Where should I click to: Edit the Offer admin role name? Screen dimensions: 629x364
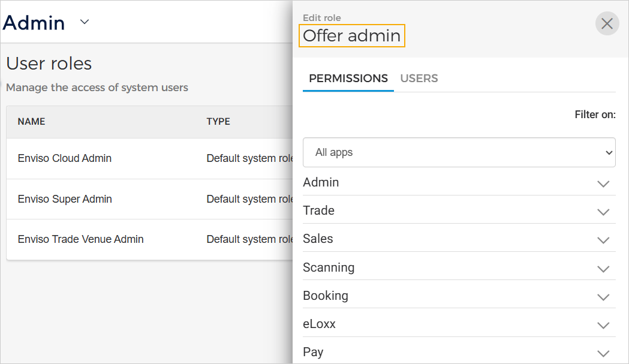352,36
